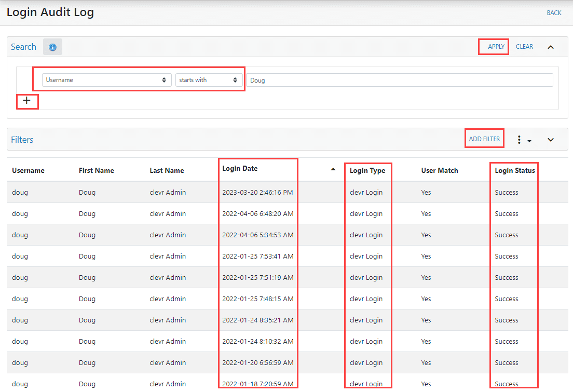Screen dimensions: 573x392
Task: Click username 'doug' in the 2023-03-20 row
Action: point(20,193)
